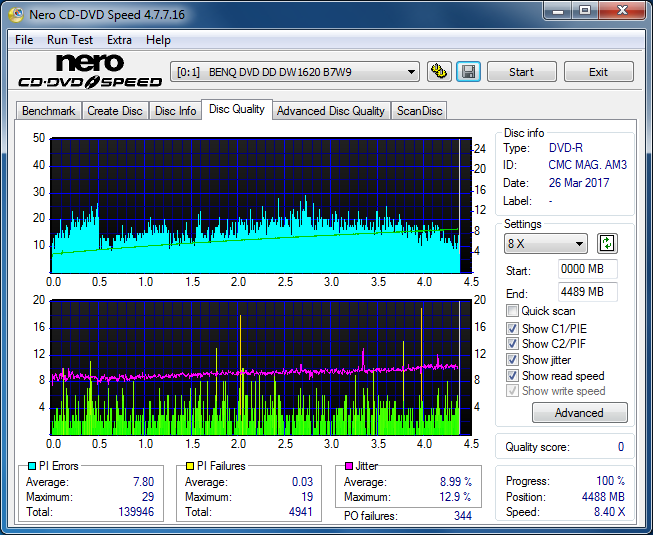
Task: Open the Advanced settings button
Action: click(579, 413)
